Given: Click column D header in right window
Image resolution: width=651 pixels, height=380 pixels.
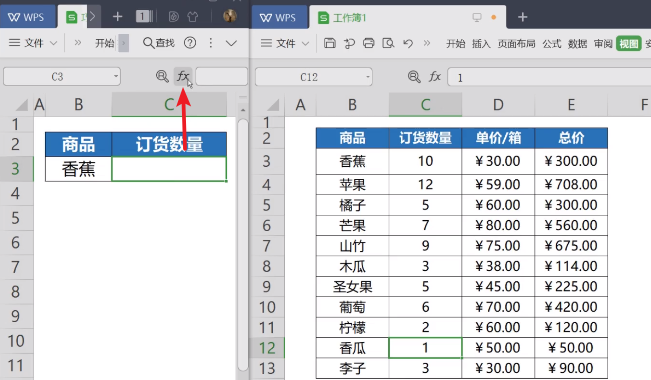Looking at the screenshot, I should (x=498, y=105).
